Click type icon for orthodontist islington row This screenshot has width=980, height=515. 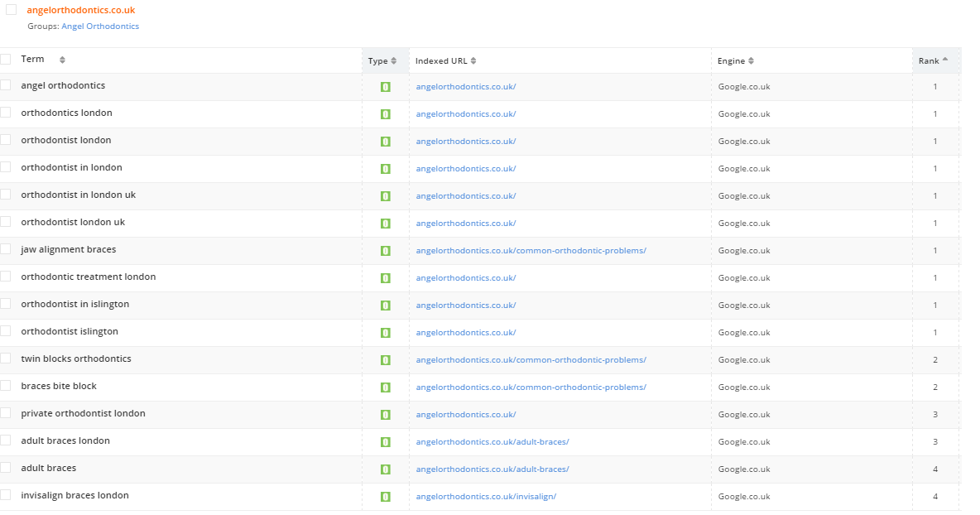click(385, 333)
